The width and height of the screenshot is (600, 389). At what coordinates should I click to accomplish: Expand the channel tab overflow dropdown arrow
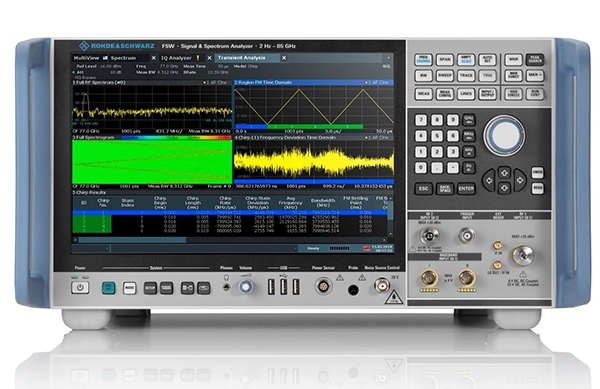[x=388, y=58]
